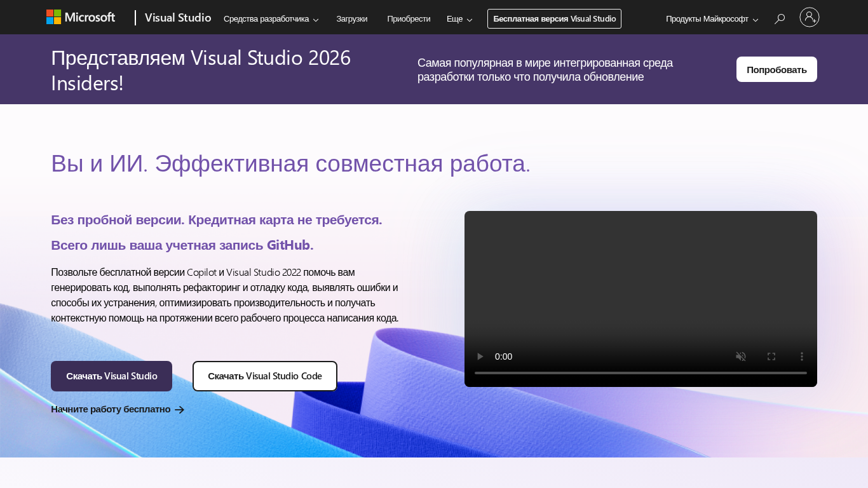
Task: Open the Продукты Майкрософт dropdown
Action: (x=712, y=19)
